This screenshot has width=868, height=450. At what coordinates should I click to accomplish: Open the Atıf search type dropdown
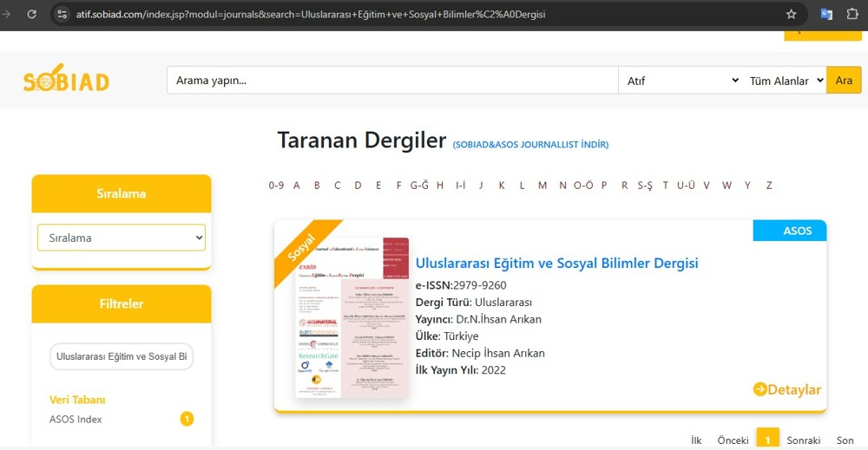coord(680,81)
